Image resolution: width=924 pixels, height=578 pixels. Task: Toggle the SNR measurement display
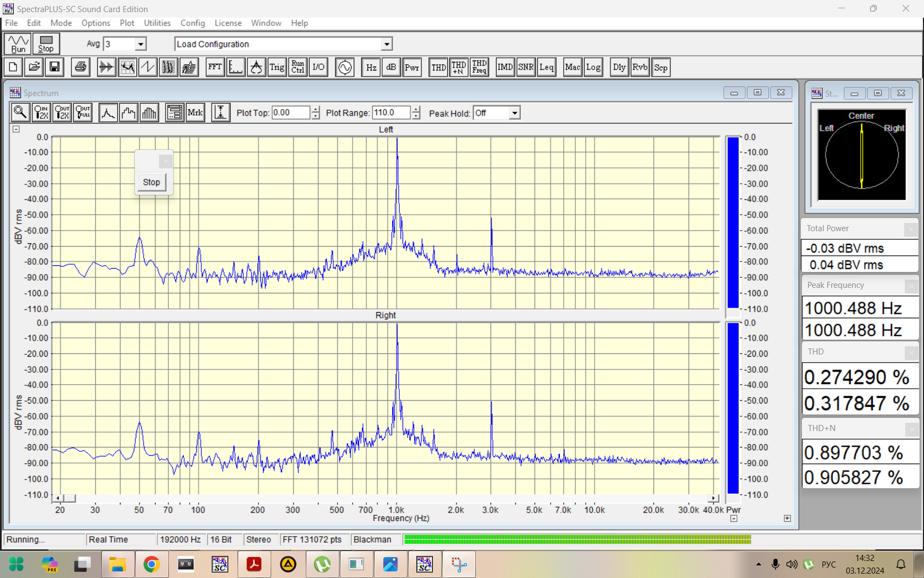[526, 68]
